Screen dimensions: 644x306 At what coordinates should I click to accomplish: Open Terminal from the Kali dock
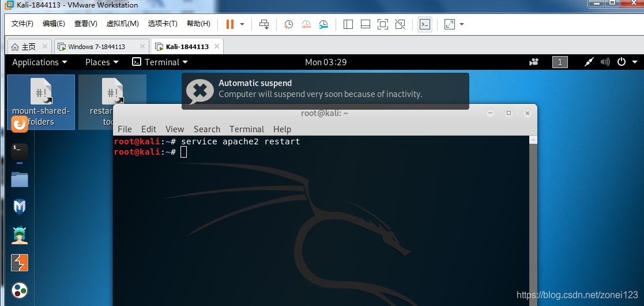19,151
